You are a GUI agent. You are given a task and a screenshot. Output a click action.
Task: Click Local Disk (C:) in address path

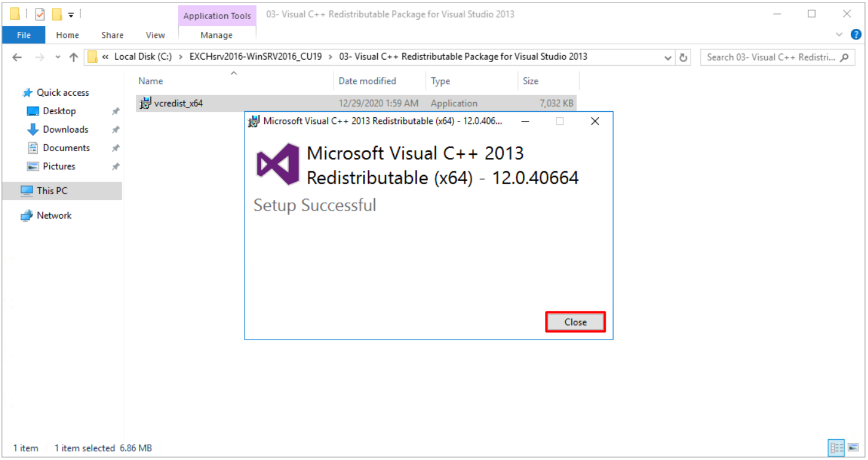click(143, 57)
